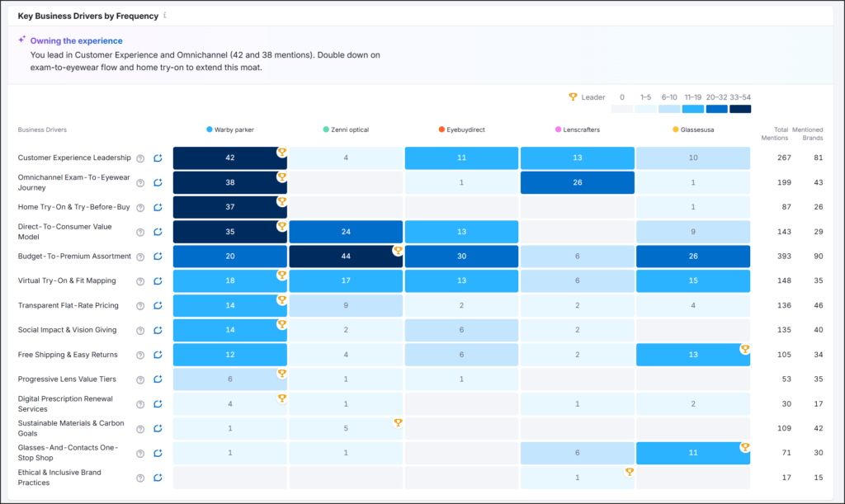Viewport: 845px width, 504px height.
Task: Click the Glassesusa column header
Action: point(693,130)
